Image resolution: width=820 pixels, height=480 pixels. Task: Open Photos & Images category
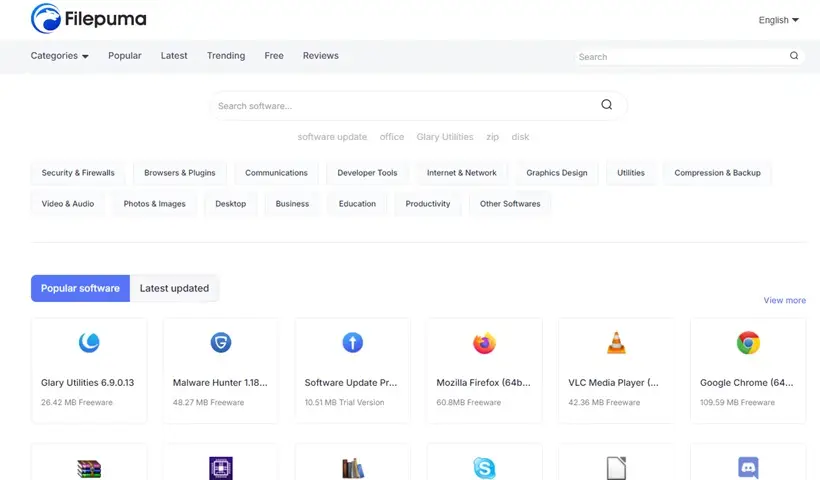[x=155, y=203]
